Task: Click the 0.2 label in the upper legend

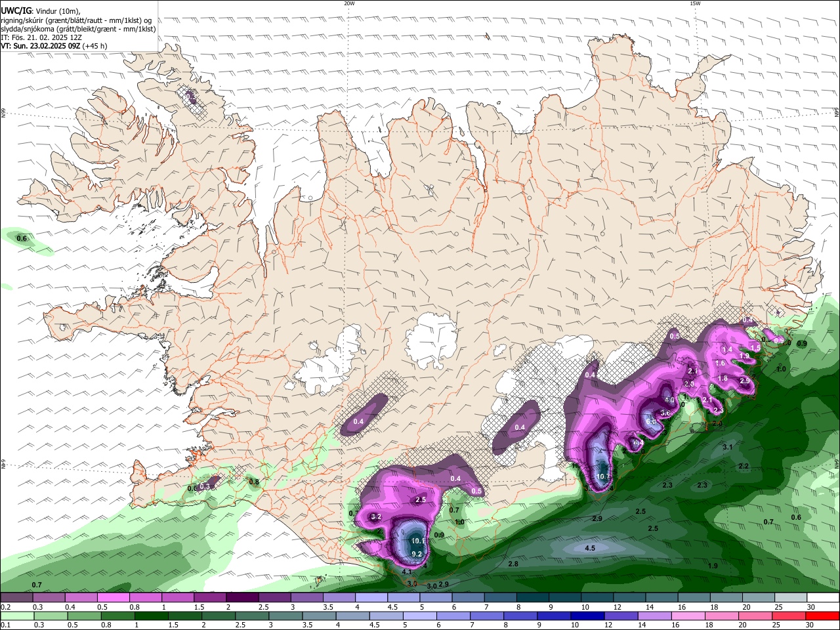Action: (5, 607)
